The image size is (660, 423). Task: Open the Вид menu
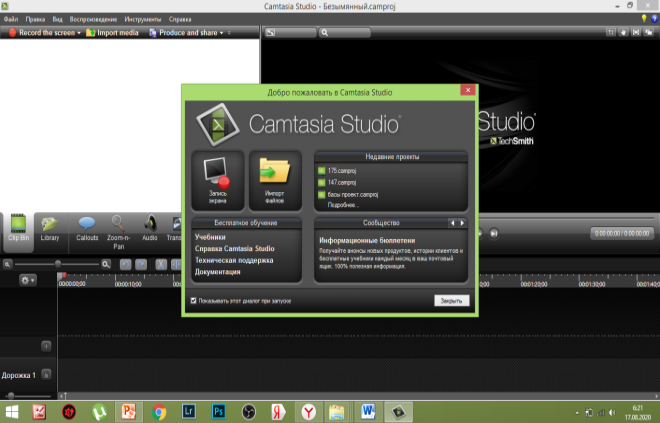pos(58,19)
